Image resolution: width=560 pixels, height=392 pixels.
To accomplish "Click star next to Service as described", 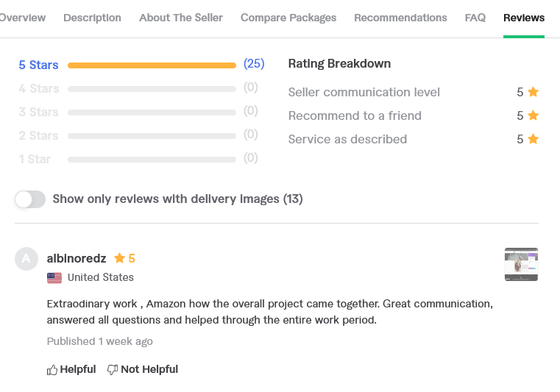I will 534,139.
